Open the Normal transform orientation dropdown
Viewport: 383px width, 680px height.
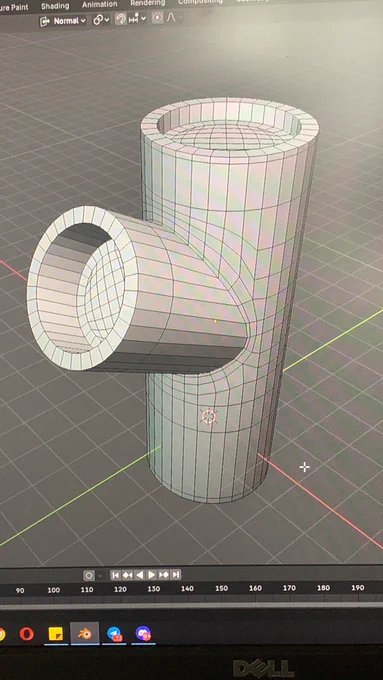[x=63, y=20]
